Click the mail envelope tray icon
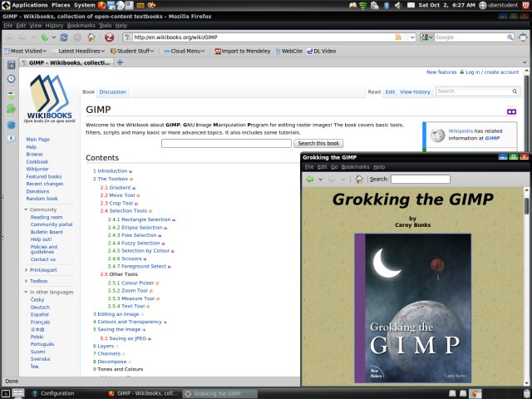 pos(411,5)
